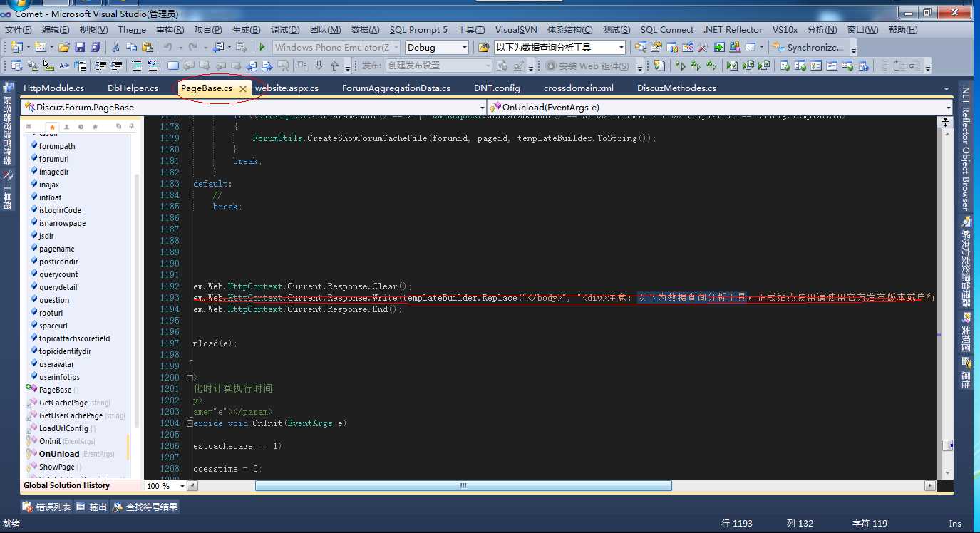Cut the selection with the scissors icon
This screenshot has height=533, width=980.
click(115, 48)
